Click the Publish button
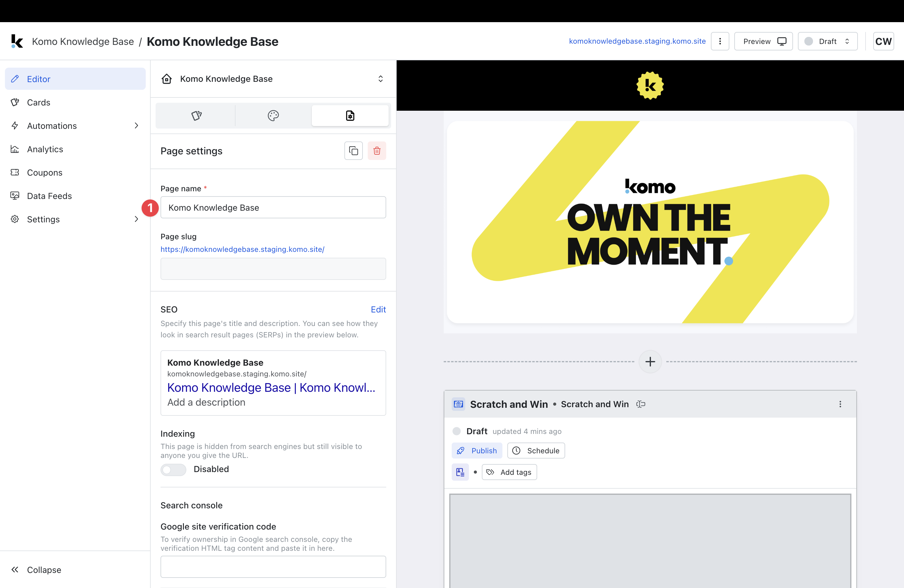Screen dimensions: 904x588 click(x=477, y=451)
